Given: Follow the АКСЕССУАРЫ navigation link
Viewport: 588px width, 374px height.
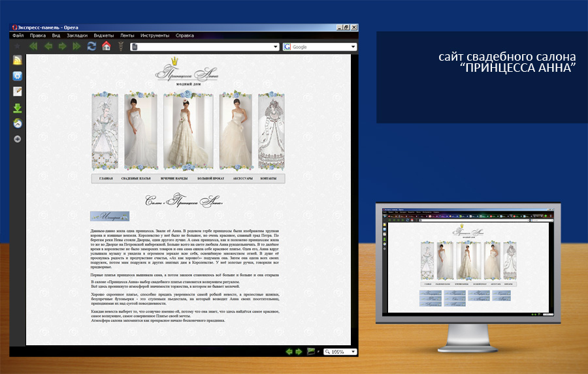Looking at the screenshot, I should tap(242, 178).
